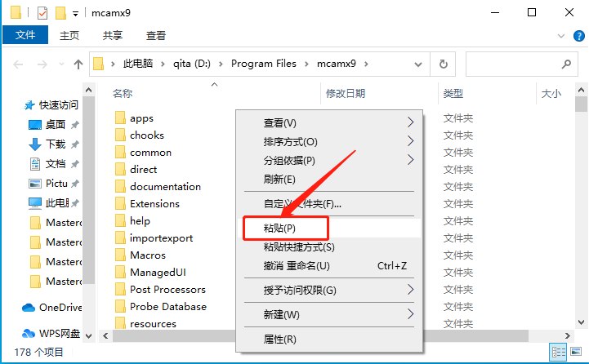Click qita (D:) in address path
This screenshot has height=364, width=589.
pyautogui.click(x=192, y=64)
